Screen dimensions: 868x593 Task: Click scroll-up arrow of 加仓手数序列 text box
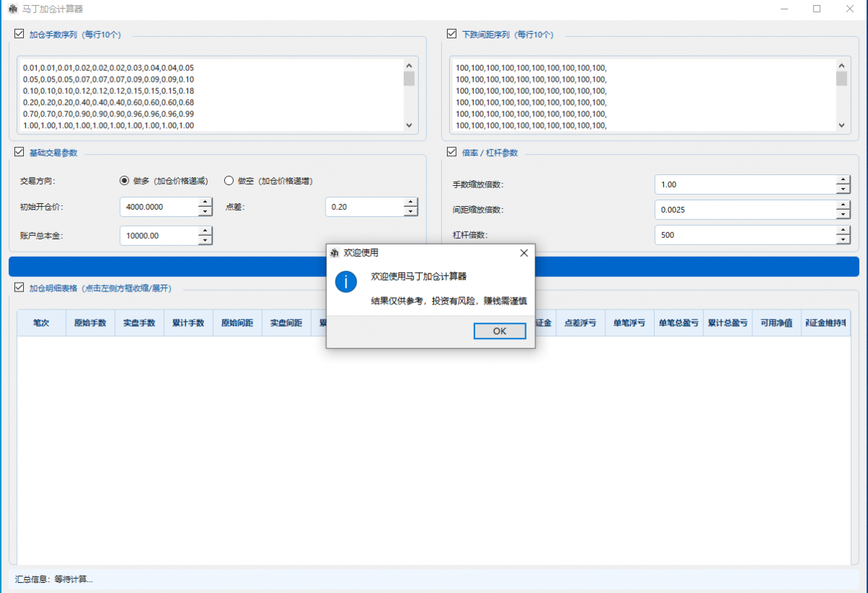[x=409, y=64]
